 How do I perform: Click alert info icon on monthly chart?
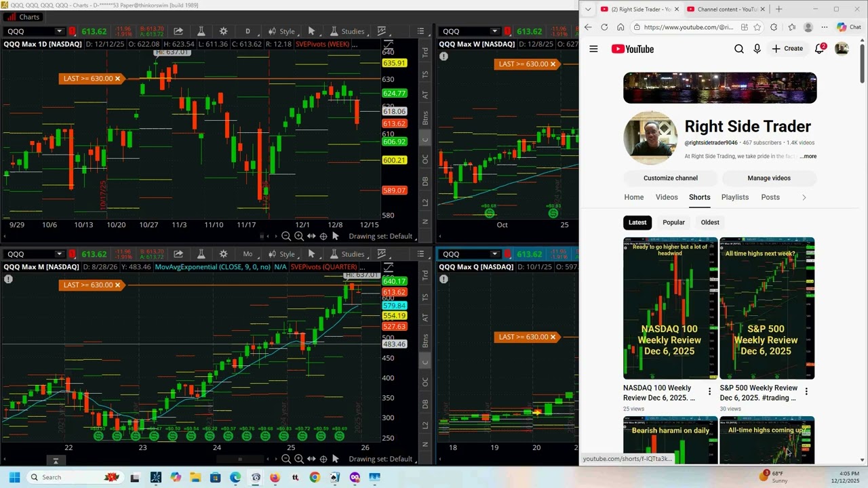(x=8, y=279)
